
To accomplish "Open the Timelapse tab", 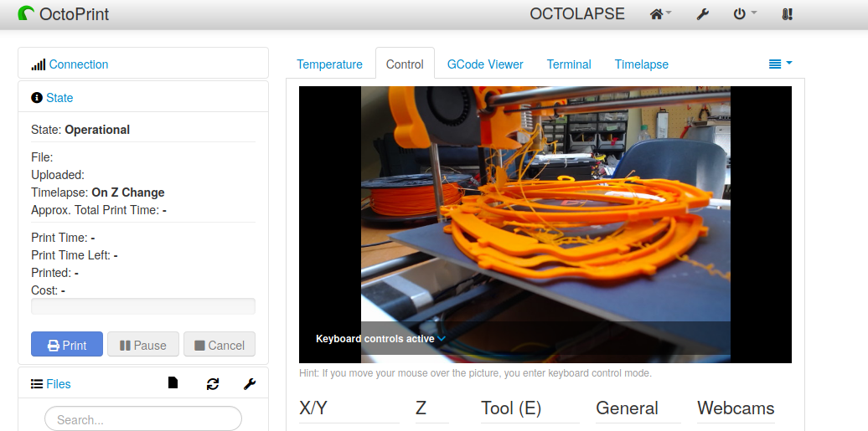I will pyautogui.click(x=642, y=64).
